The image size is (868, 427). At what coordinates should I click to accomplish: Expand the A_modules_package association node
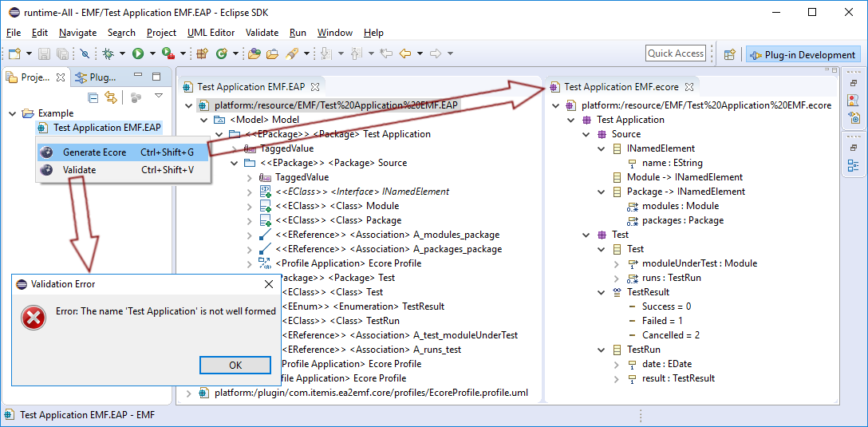[x=249, y=235]
